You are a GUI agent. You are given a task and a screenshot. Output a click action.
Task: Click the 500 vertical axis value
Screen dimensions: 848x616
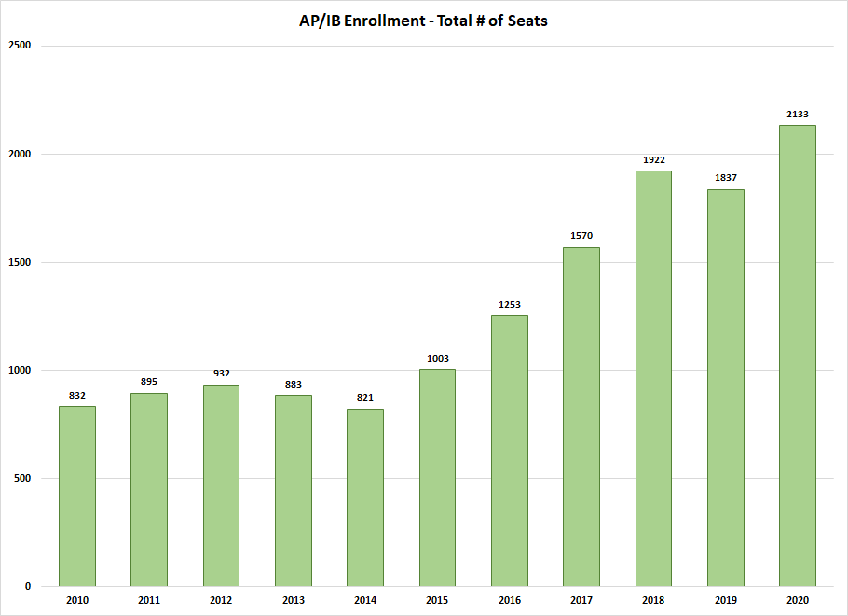(x=22, y=479)
